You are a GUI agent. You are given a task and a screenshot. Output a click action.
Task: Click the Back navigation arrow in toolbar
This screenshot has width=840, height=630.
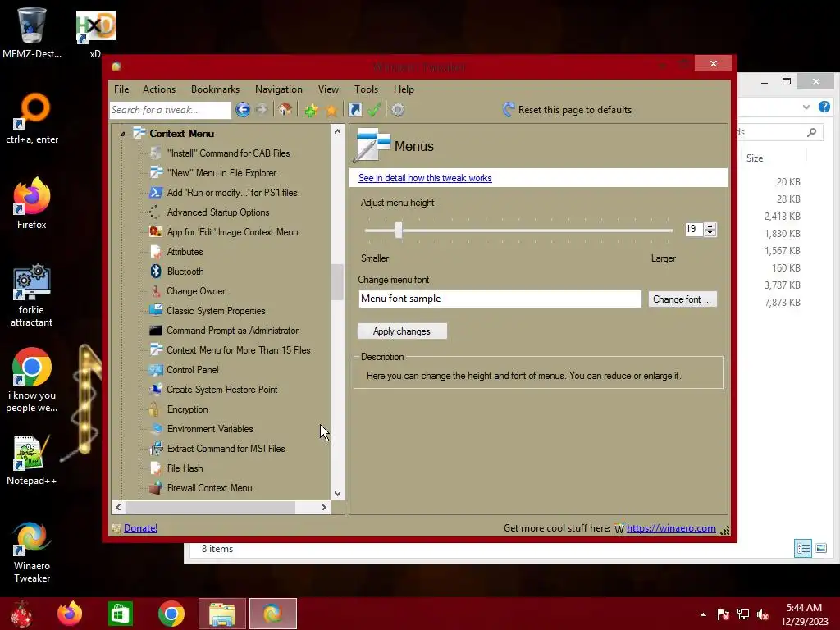click(243, 110)
